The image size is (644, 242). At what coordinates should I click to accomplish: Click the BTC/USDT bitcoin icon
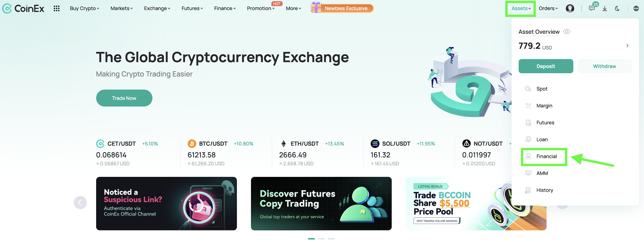[x=192, y=144]
